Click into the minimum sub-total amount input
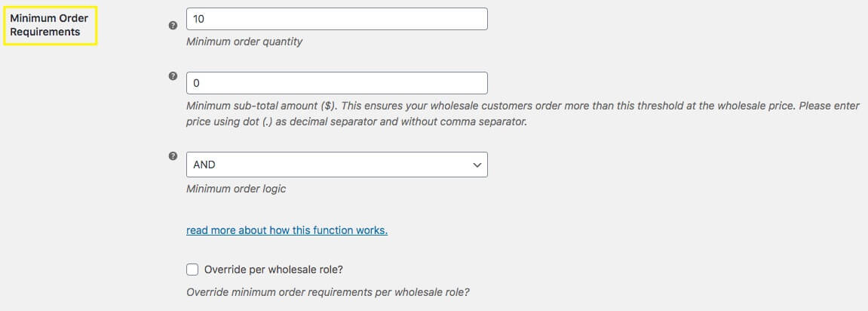The width and height of the screenshot is (868, 311). [336, 83]
